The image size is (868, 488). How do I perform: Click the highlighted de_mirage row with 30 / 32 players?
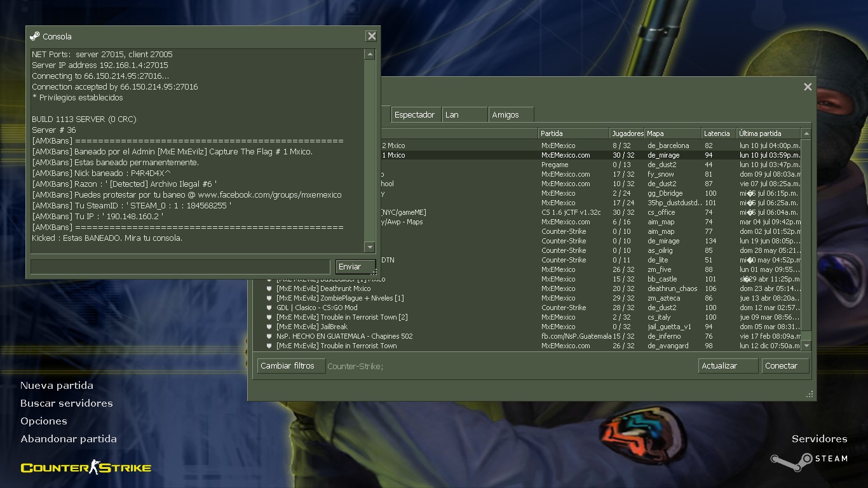click(x=591, y=155)
